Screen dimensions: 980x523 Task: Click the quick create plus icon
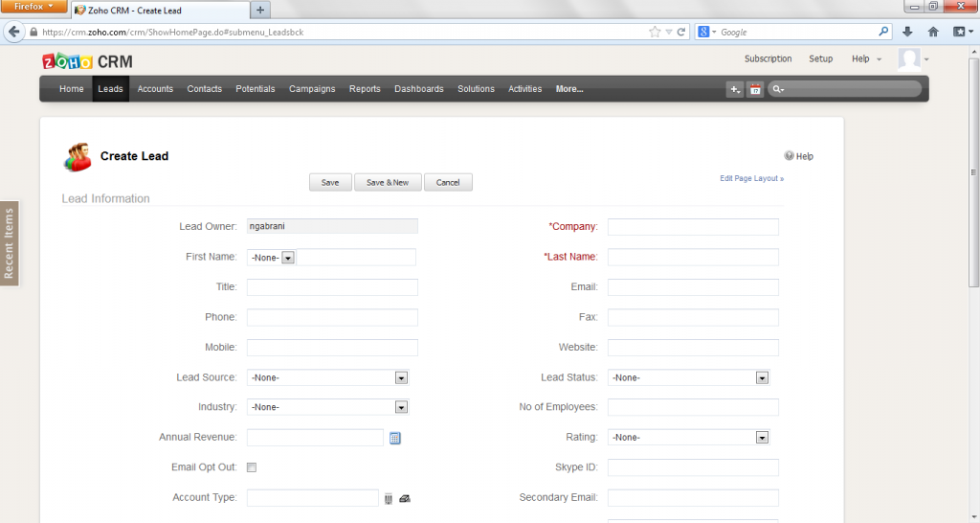(x=734, y=89)
